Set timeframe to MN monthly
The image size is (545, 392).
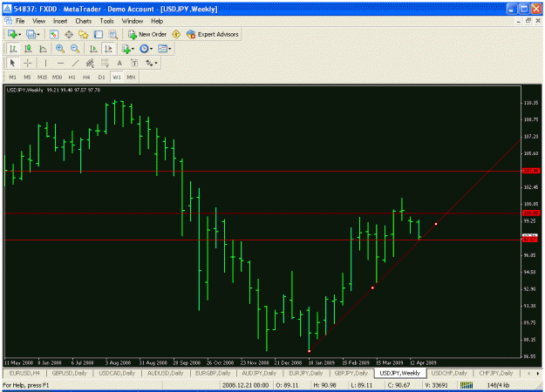click(131, 77)
